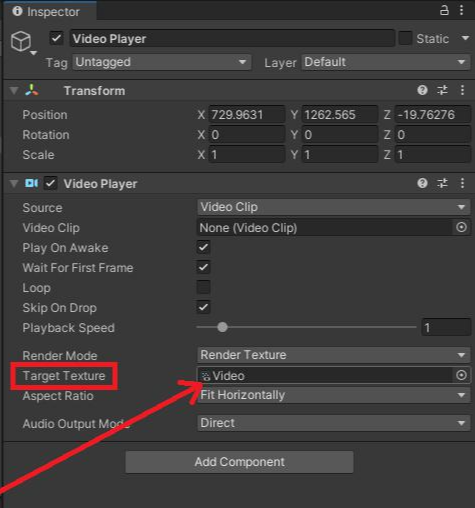The height and width of the screenshot is (508, 475).
Task: Open Video Player component help reference
Action: (x=422, y=183)
